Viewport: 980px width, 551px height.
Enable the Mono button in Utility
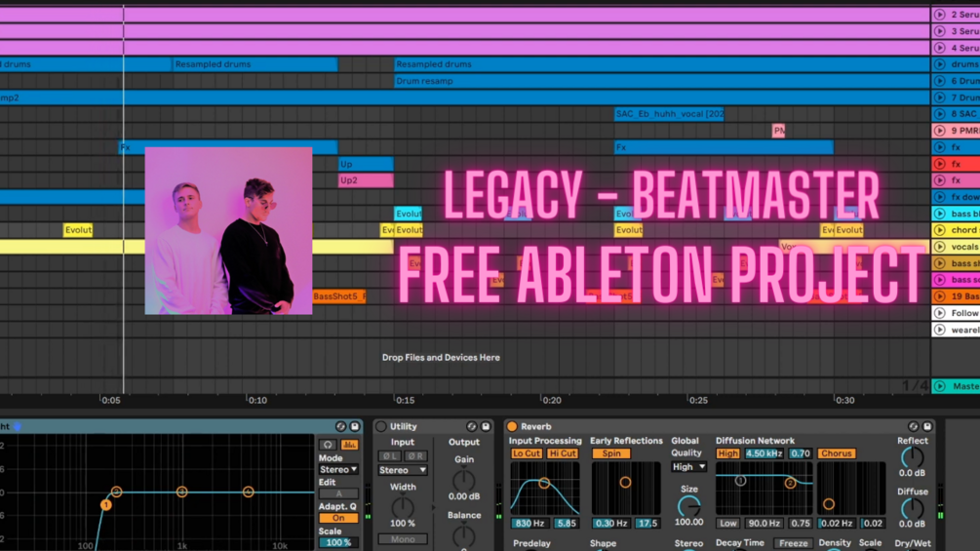tap(403, 539)
